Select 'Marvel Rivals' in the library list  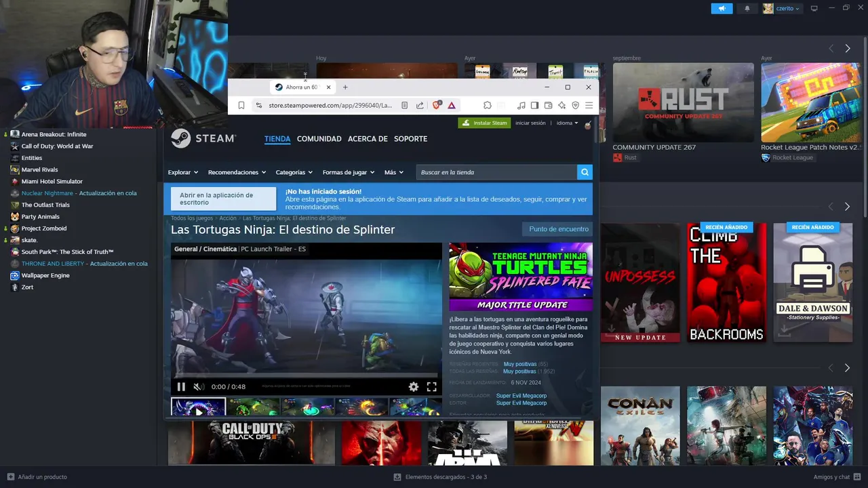coord(39,169)
